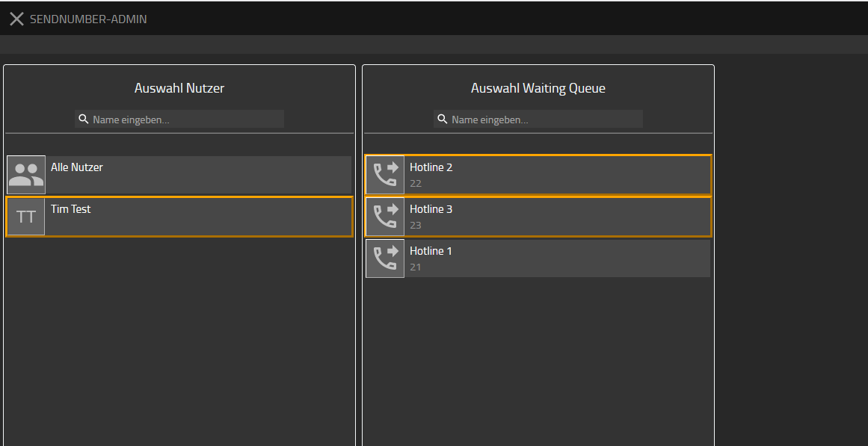Click the Auswahl Nutzer panel heading
The height and width of the screenshot is (446, 868).
tap(179, 88)
